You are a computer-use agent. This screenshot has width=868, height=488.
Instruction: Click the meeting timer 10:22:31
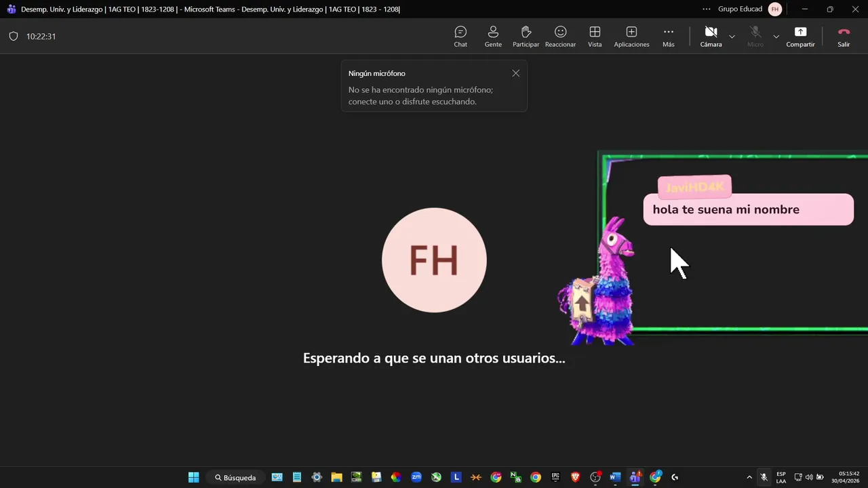41,37
